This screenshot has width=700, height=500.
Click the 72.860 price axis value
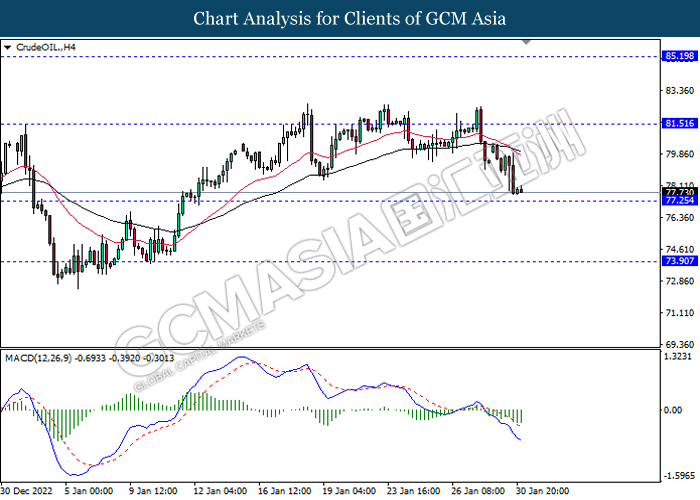[679, 281]
